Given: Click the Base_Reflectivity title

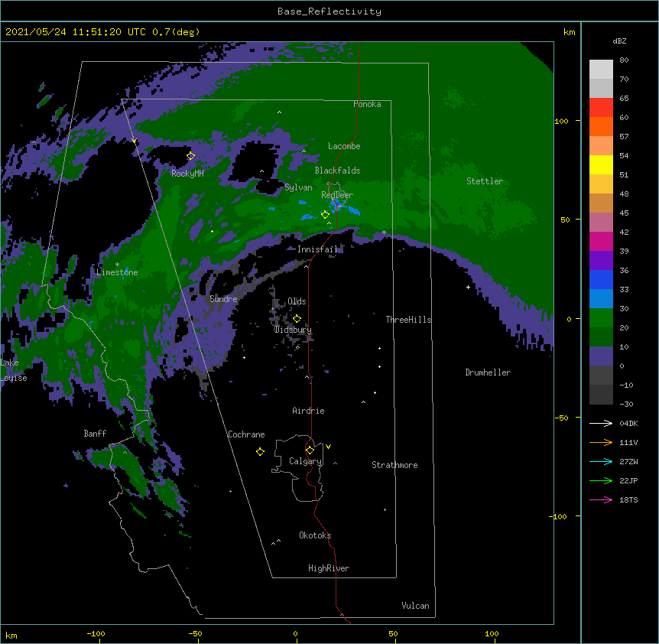Looking at the screenshot, I should [x=329, y=11].
